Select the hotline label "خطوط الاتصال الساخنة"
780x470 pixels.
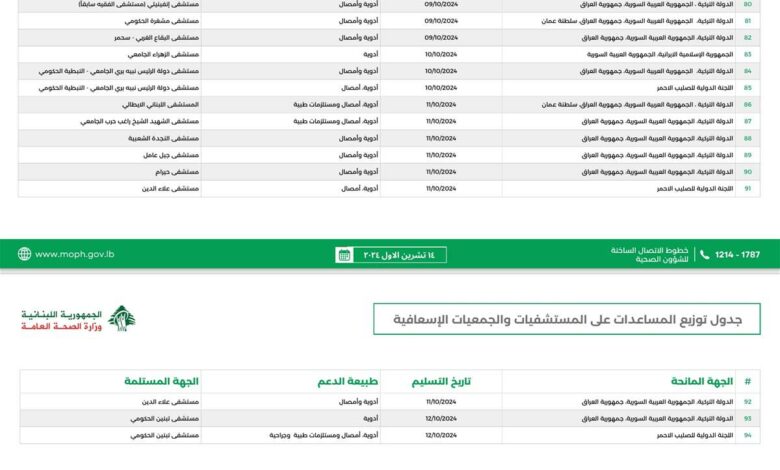click(x=649, y=251)
